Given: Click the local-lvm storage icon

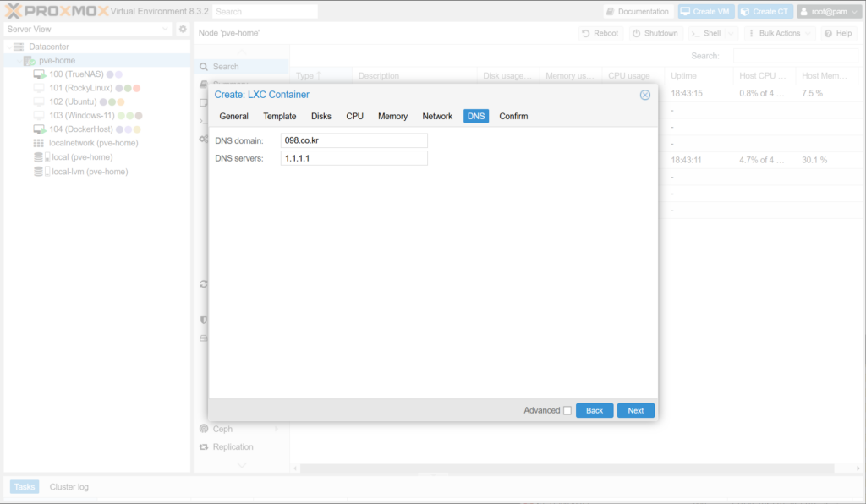Looking at the screenshot, I should click(x=39, y=172).
